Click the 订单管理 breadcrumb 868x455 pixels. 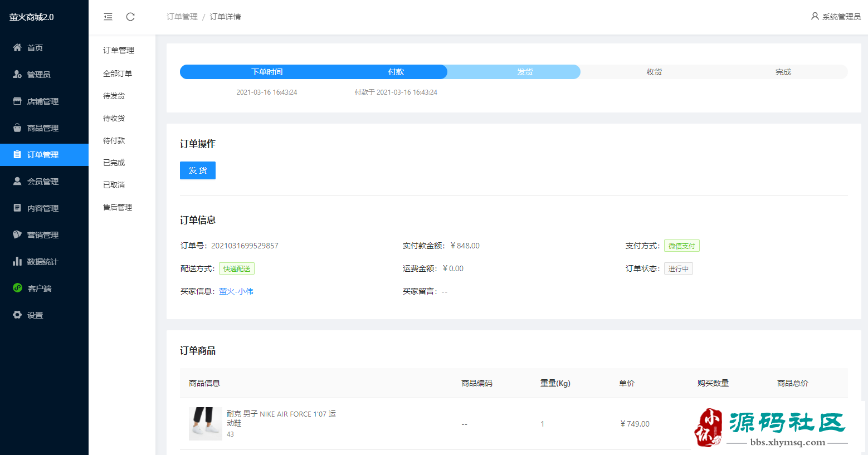182,17
